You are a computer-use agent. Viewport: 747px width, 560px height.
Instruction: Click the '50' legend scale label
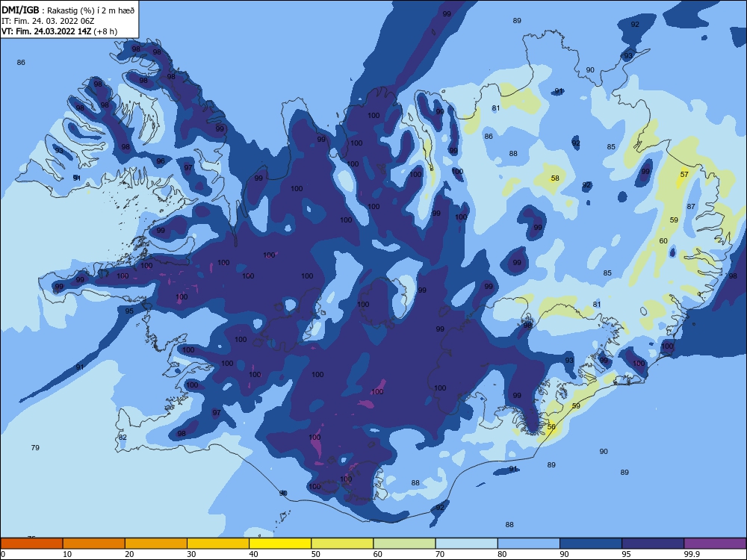pos(316,554)
